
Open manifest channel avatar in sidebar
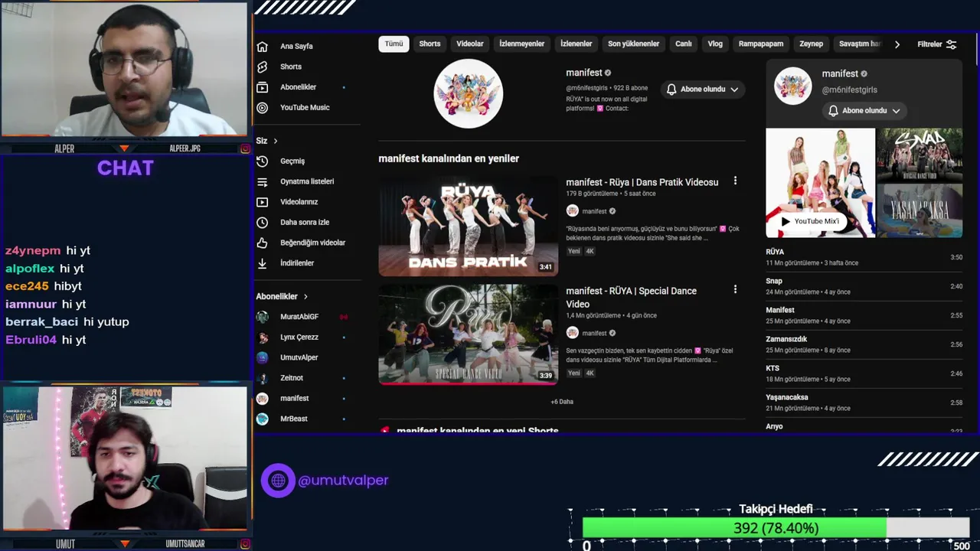click(x=262, y=399)
